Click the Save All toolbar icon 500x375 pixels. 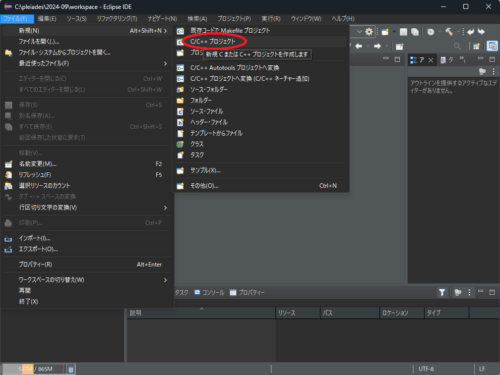tap(415, 32)
